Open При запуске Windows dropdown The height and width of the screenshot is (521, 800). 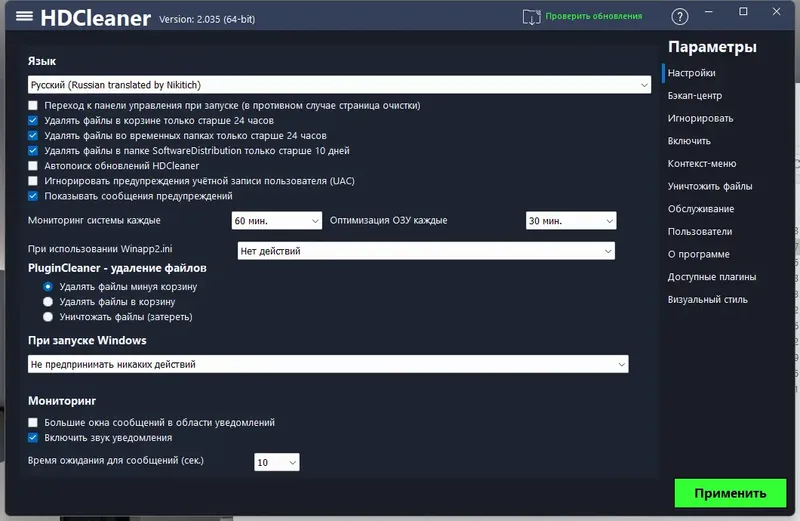click(328, 364)
